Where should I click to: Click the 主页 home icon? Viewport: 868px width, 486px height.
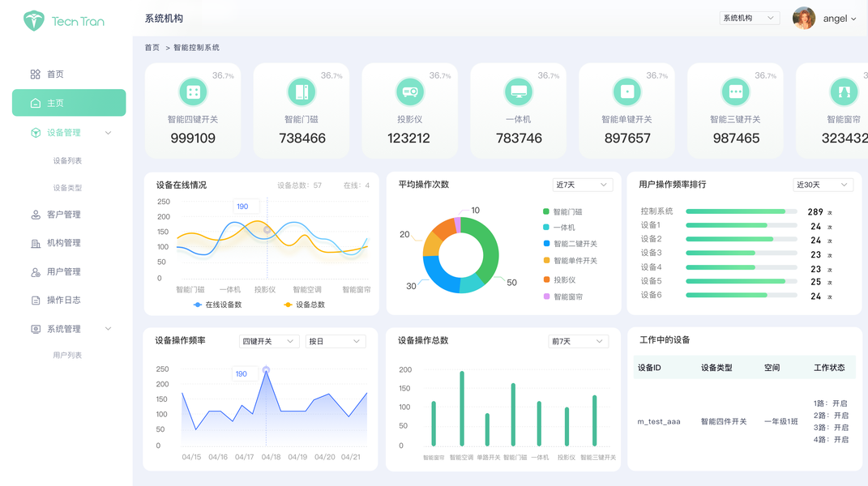36,103
